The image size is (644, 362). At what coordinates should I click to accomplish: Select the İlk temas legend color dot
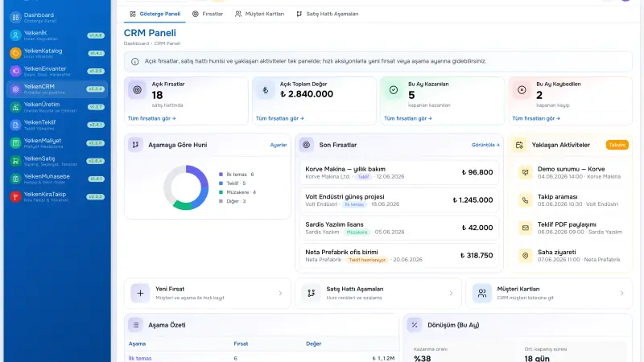221,175
